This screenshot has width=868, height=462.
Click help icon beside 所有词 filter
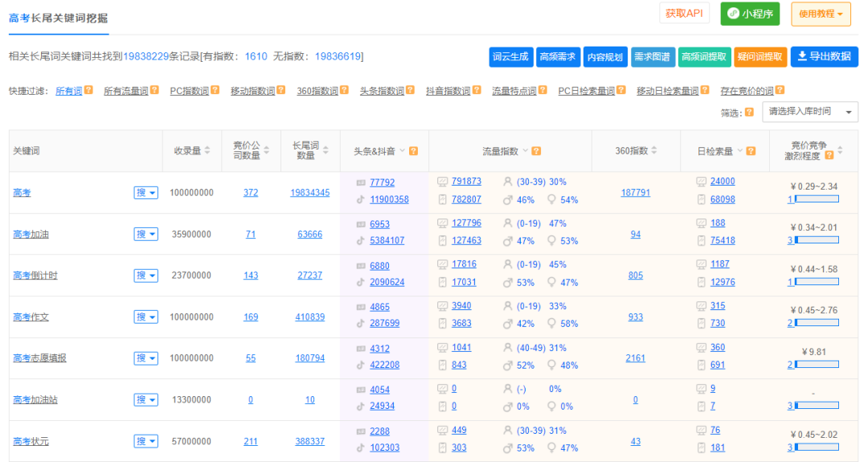[x=88, y=90]
